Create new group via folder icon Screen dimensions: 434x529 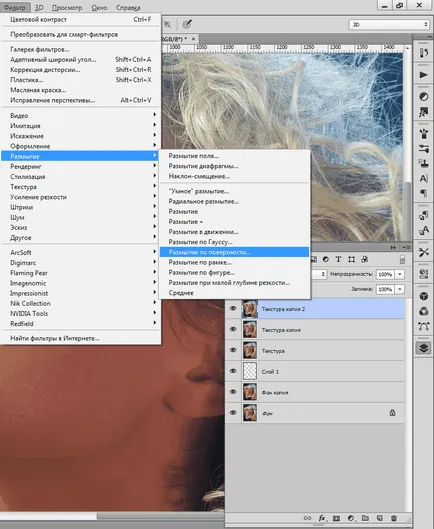pos(365,518)
